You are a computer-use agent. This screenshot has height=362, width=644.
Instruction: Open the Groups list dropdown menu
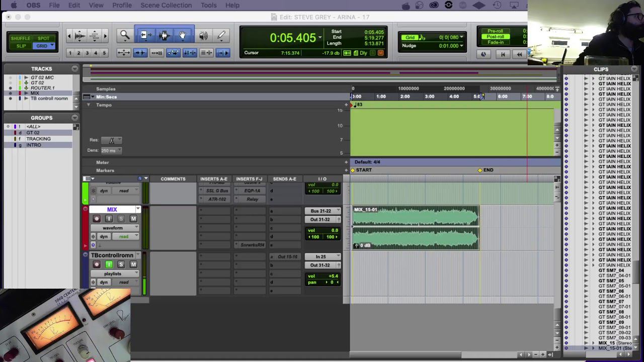(75, 118)
